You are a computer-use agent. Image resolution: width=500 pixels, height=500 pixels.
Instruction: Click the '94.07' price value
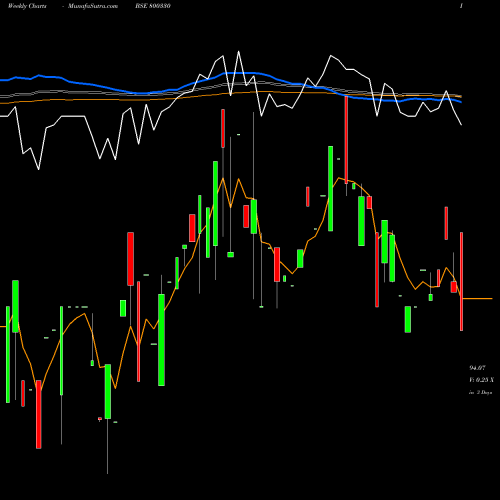click(x=477, y=368)
